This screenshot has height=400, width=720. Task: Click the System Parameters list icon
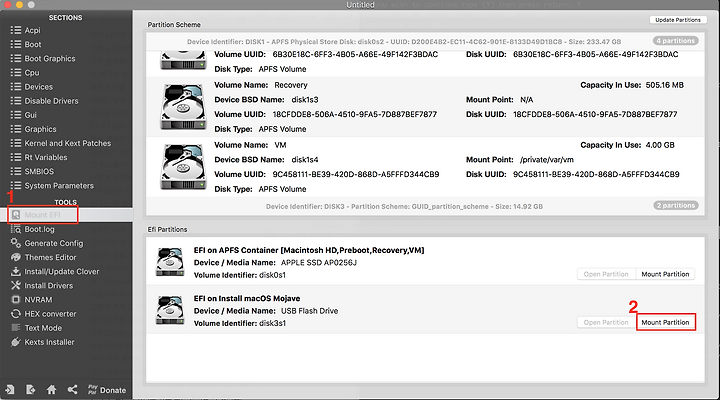point(16,186)
